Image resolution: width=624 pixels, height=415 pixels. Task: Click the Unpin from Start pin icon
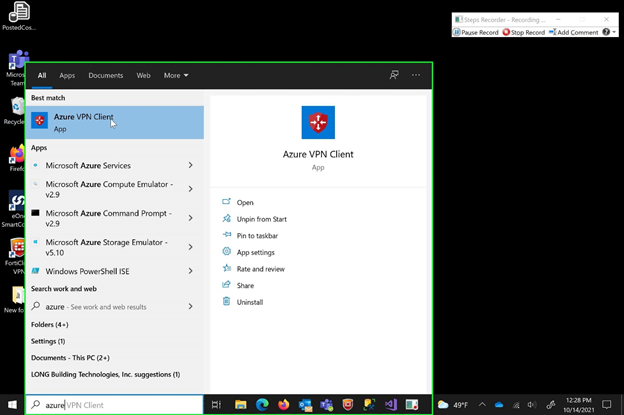(226, 218)
